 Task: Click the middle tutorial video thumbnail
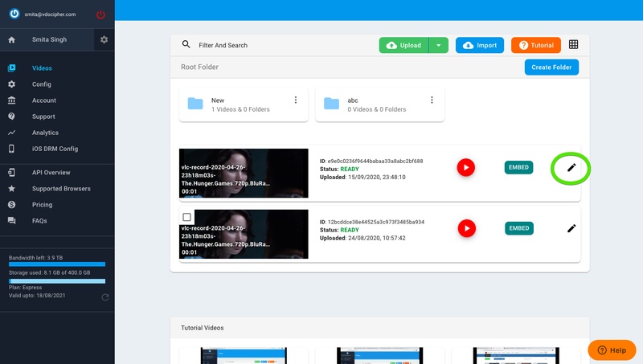click(x=379, y=355)
